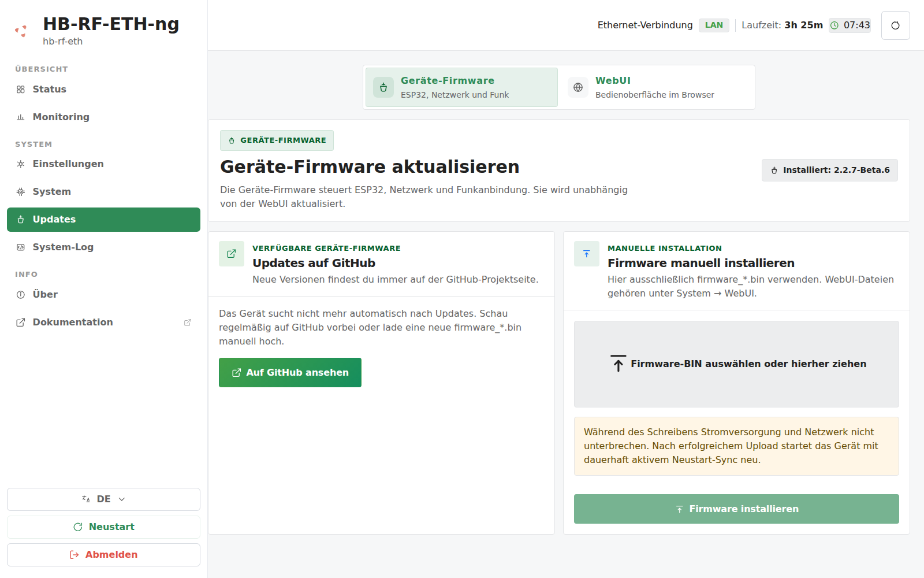Click the Monitoring chart icon
Viewport: 924px width, 578px height.
click(x=21, y=117)
